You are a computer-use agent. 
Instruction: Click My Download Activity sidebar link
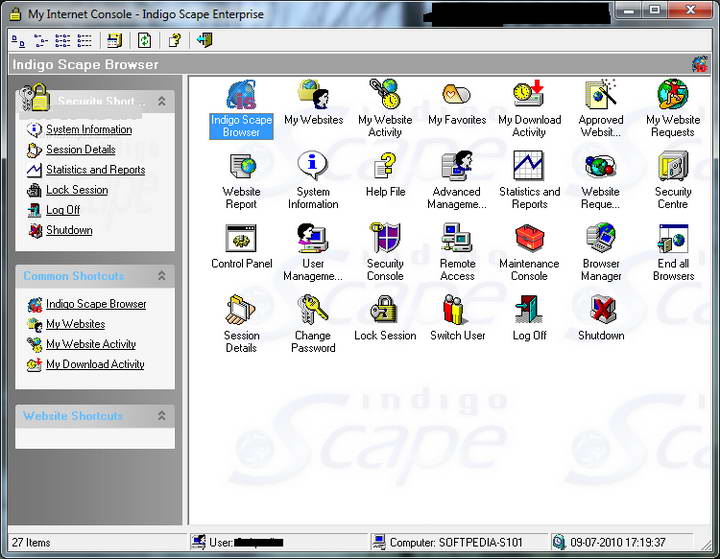[x=95, y=364]
